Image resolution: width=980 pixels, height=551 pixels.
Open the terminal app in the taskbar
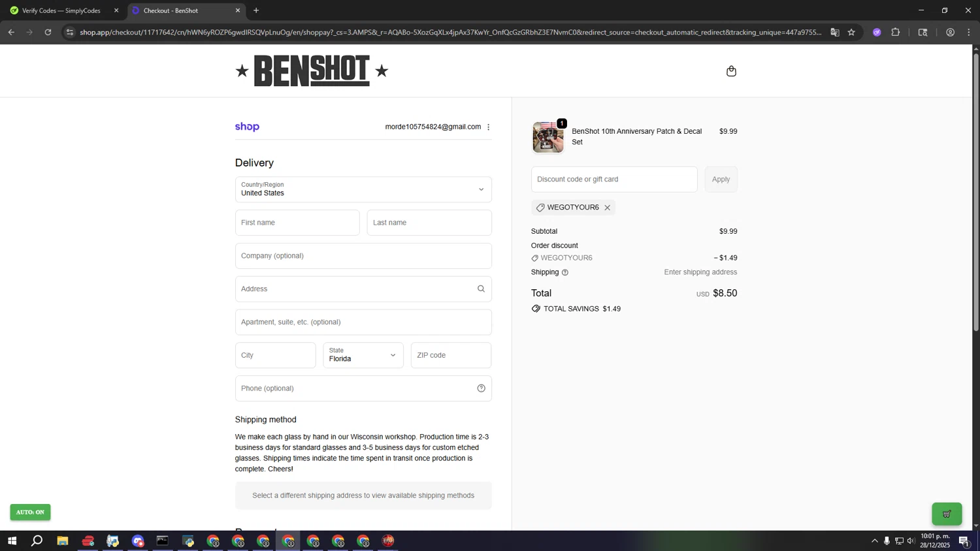(163, 541)
